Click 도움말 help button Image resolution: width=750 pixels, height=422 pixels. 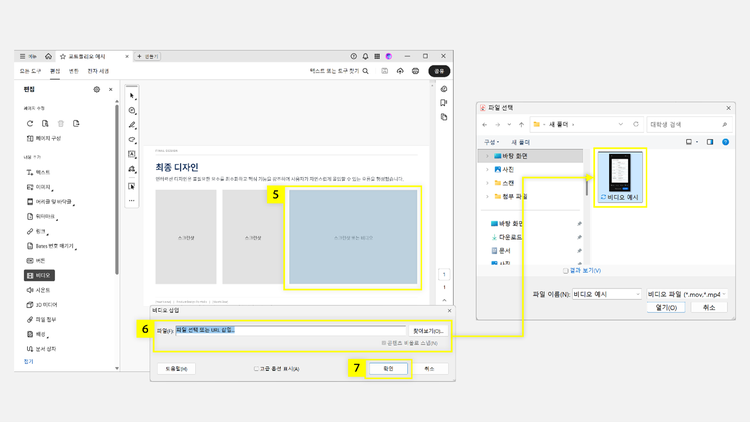(x=176, y=369)
